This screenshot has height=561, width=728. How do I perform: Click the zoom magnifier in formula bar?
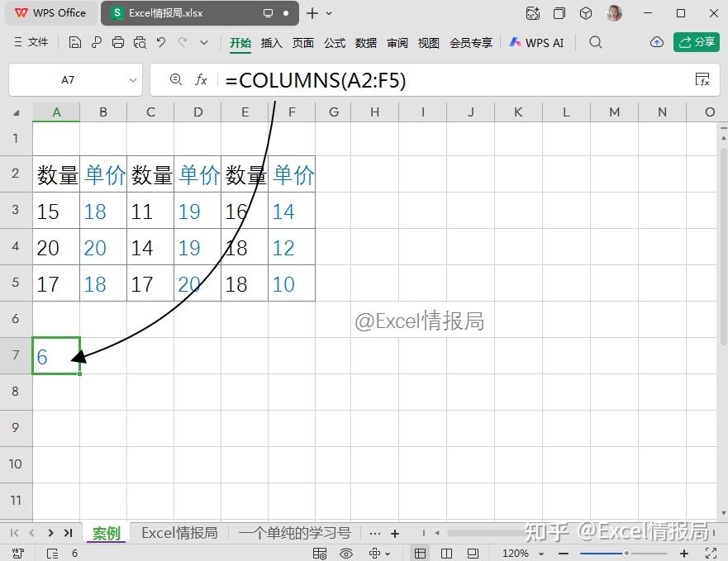point(175,79)
